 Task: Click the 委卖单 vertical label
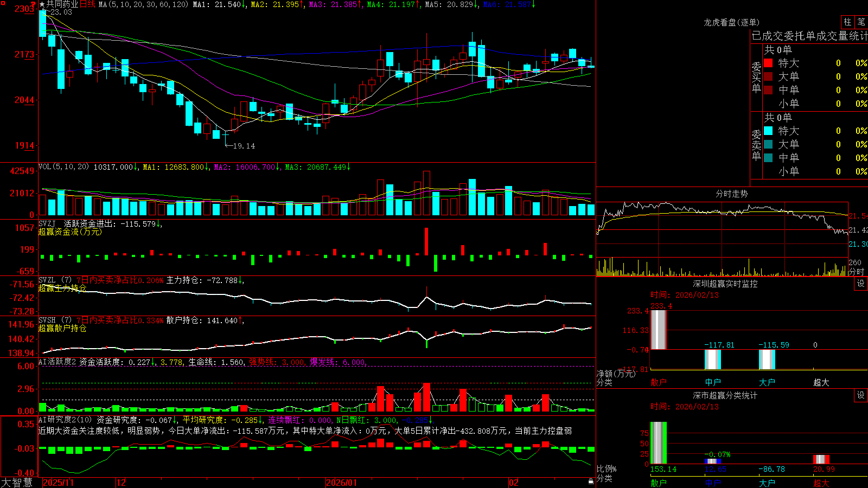click(x=756, y=145)
